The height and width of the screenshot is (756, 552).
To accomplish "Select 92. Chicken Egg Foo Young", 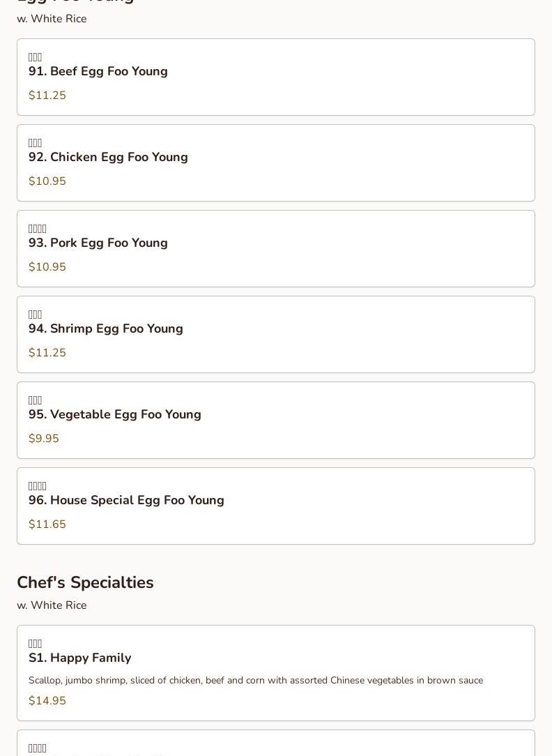I will pos(108,157).
